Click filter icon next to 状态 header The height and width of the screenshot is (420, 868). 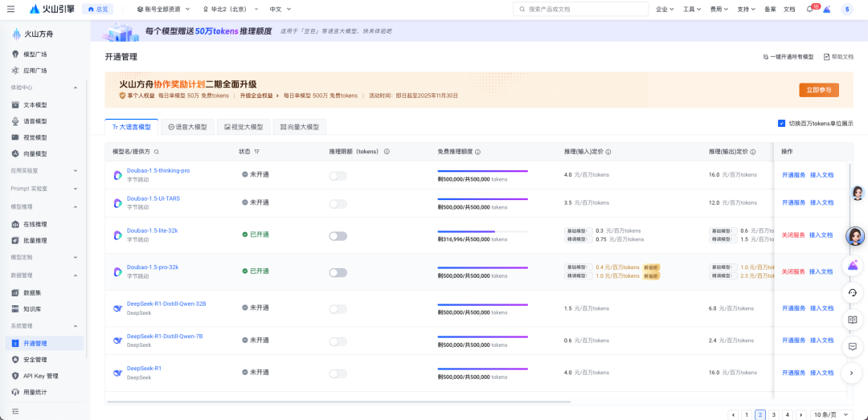(x=257, y=152)
